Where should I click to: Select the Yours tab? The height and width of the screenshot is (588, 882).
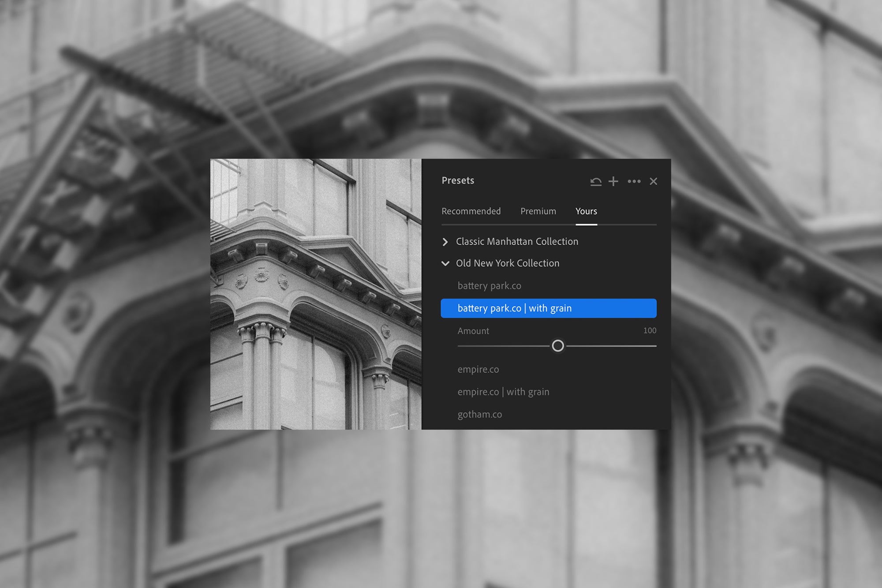click(586, 211)
